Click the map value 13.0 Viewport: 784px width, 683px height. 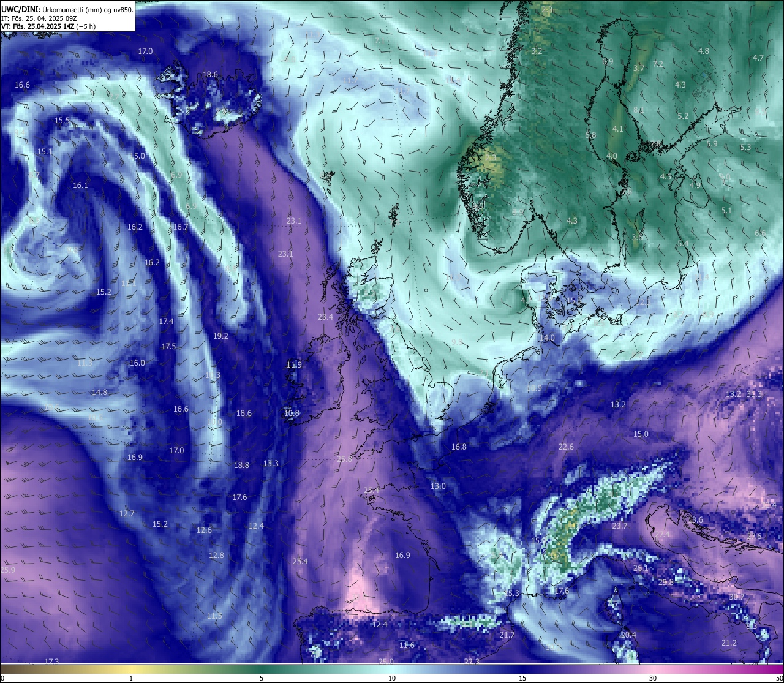click(x=438, y=486)
